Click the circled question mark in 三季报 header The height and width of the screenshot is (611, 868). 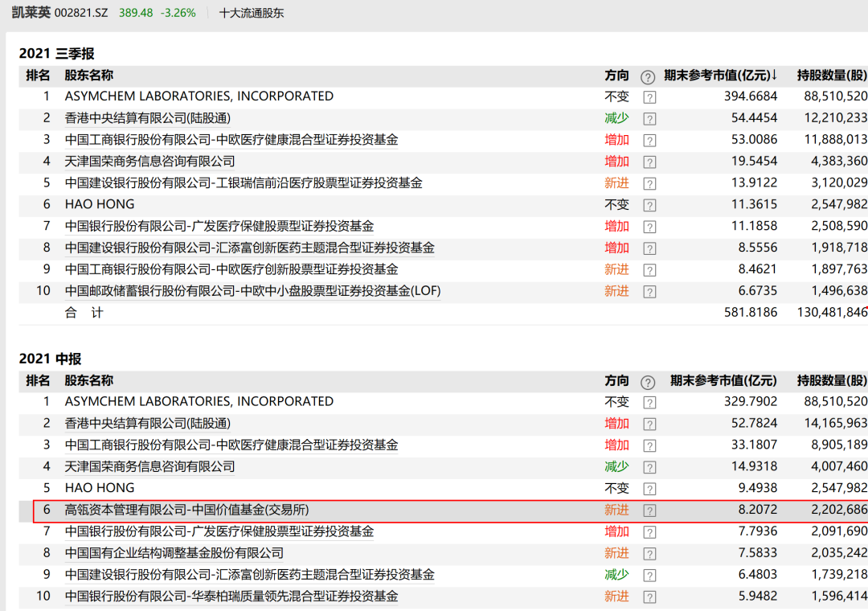click(x=648, y=76)
